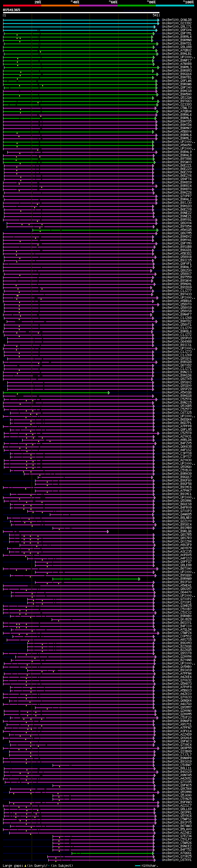
Task: Open hit UniRef100_Q7XRZ5
Action: (176, 857)
